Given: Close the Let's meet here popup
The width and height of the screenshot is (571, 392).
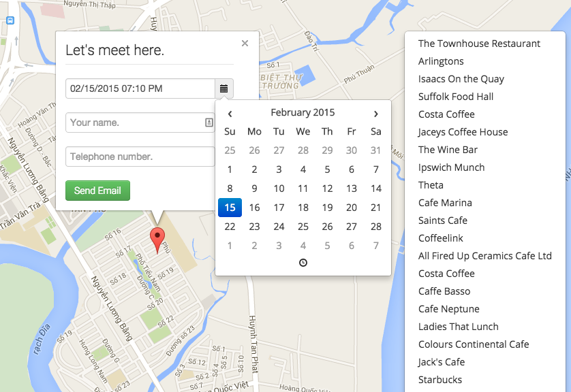Looking at the screenshot, I should click(x=245, y=44).
